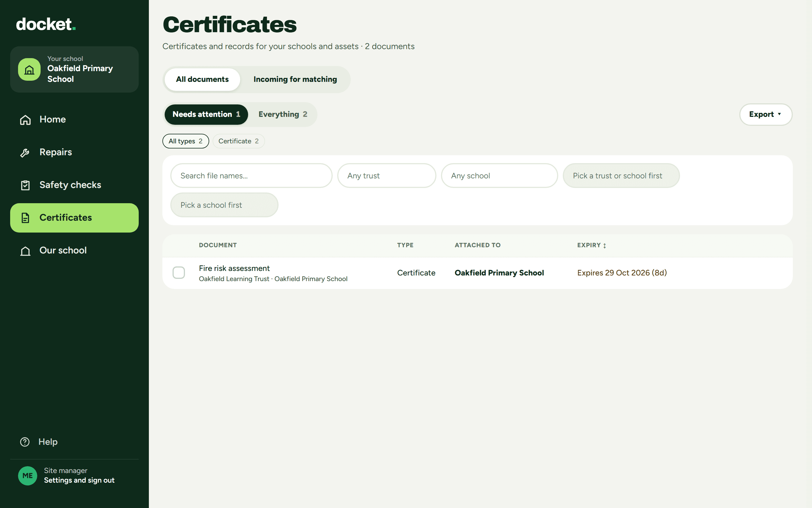Open the Export dropdown
Image resolution: width=812 pixels, height=508 pixels.
pyautogui.click(x=766, y=114)
